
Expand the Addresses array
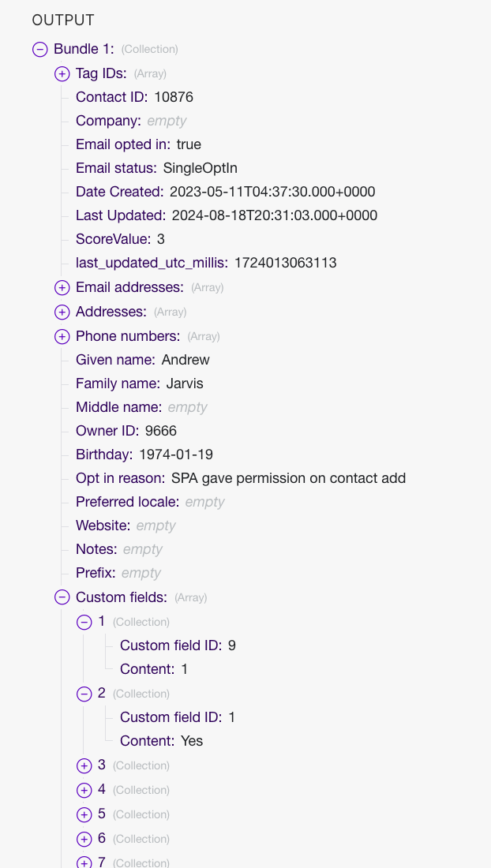[x=62, y=312]
